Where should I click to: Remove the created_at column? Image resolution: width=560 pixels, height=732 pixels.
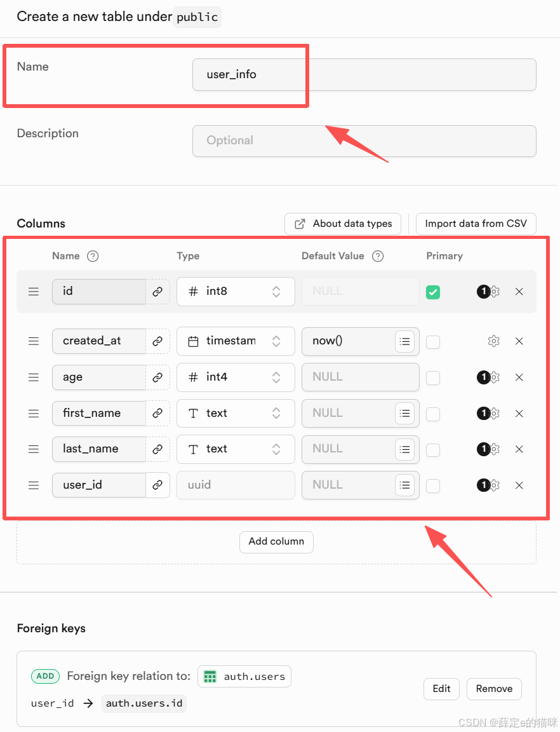(x=519, y=341)
